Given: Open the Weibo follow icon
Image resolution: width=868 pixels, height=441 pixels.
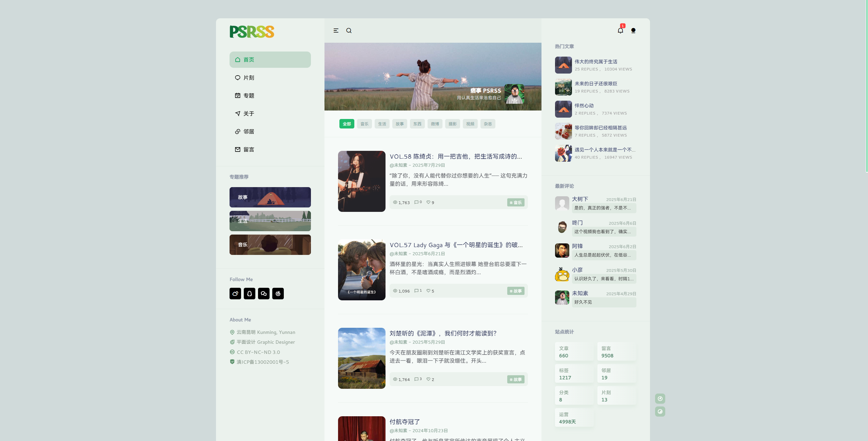Looking at the screenshot, I should tap(236, 294).
